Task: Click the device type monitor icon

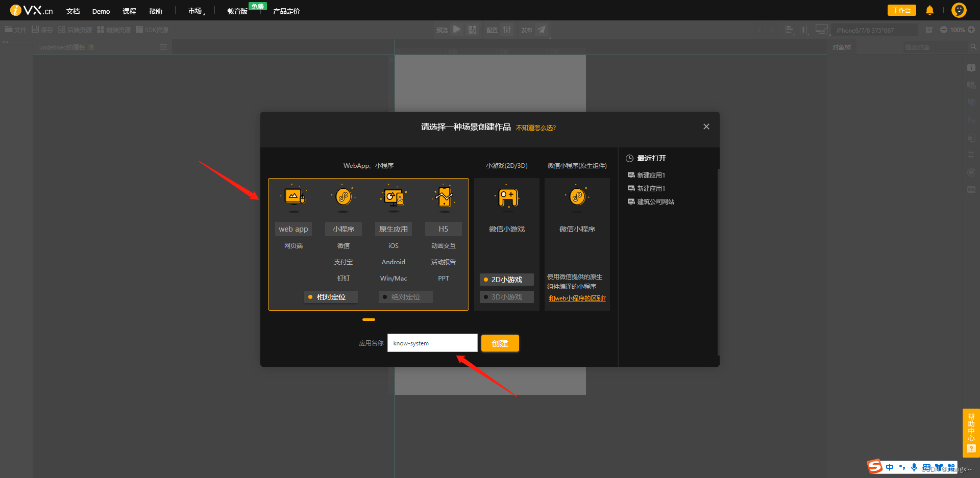Action: [821, 30]
